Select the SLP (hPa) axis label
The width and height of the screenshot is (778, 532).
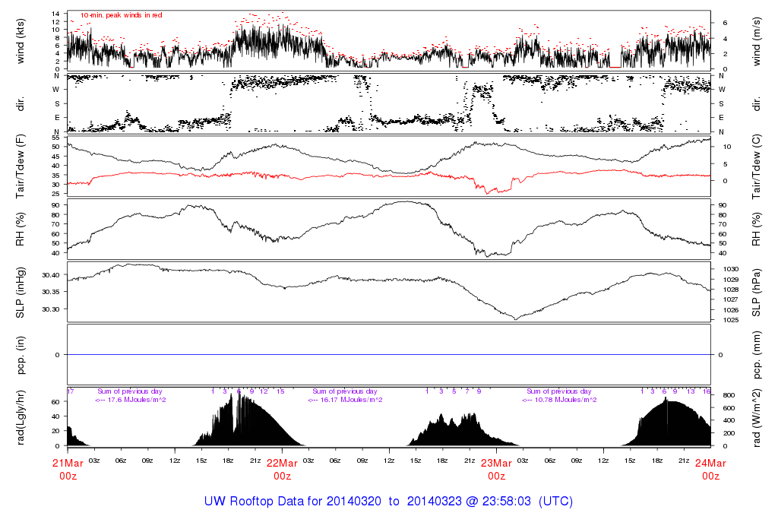point(757,292)
